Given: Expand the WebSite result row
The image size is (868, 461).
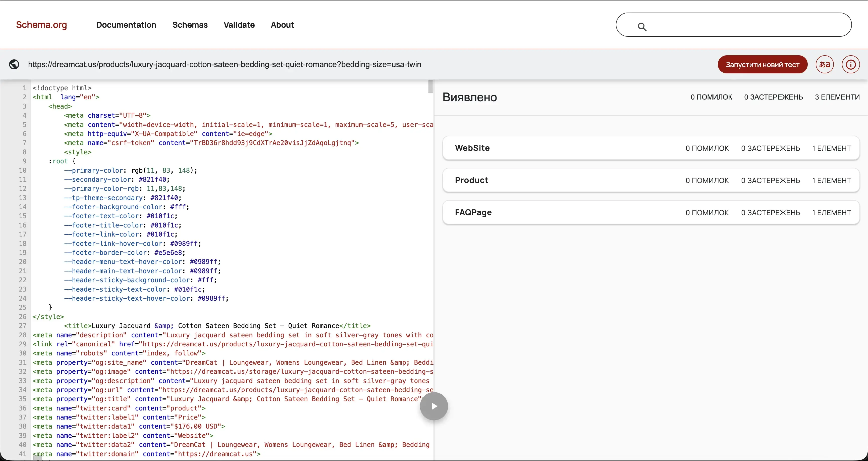Looking at the screenshot, I should pos(651,148).
